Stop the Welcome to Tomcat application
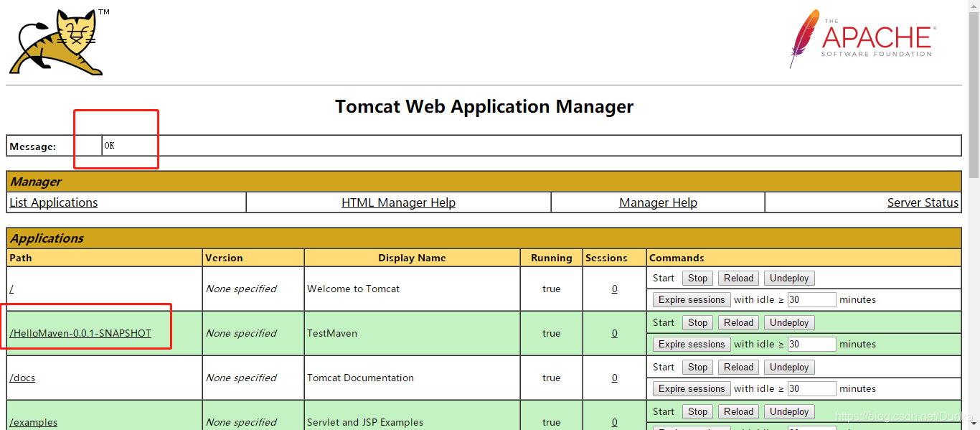Screen dimensions: 980x430 point(697,278)
